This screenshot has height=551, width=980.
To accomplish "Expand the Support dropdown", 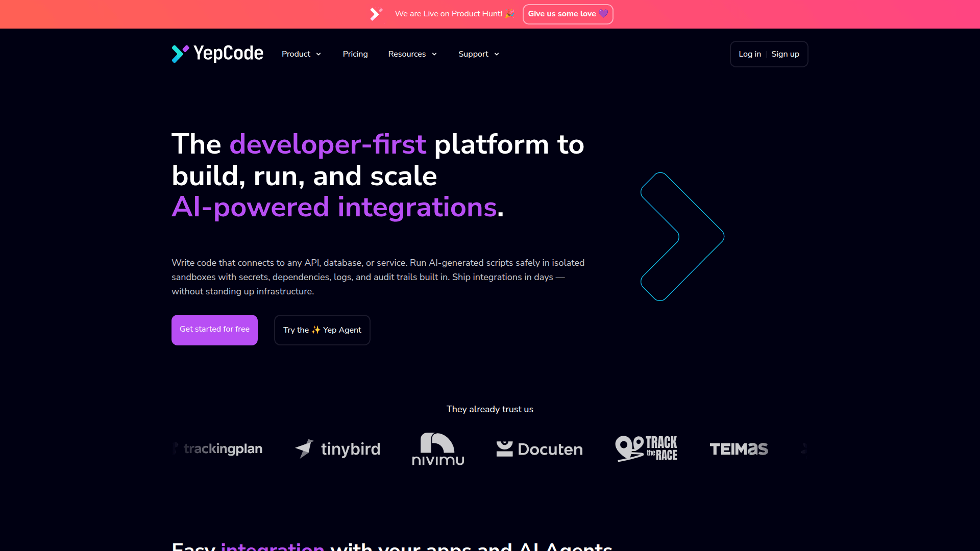I will pos(478,54).
